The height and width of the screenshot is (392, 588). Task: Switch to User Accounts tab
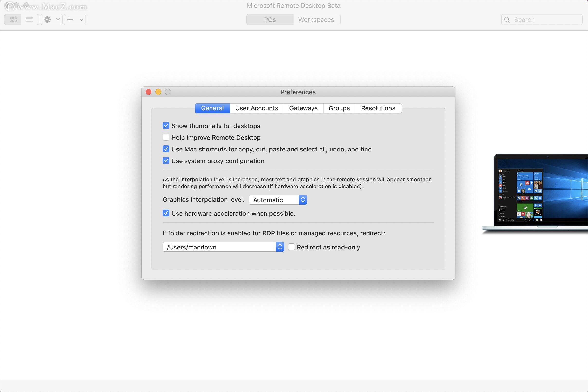click(257, 108)
